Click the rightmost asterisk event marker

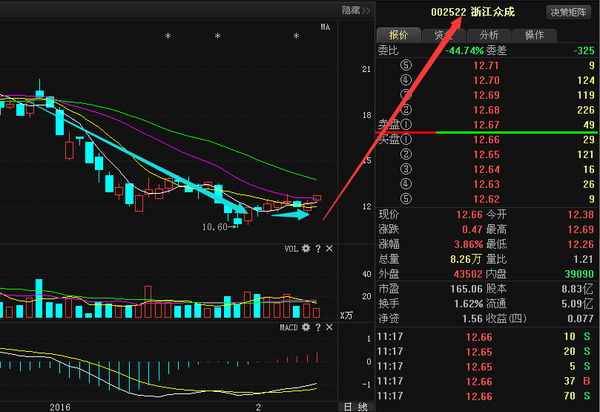coord(296,37)
